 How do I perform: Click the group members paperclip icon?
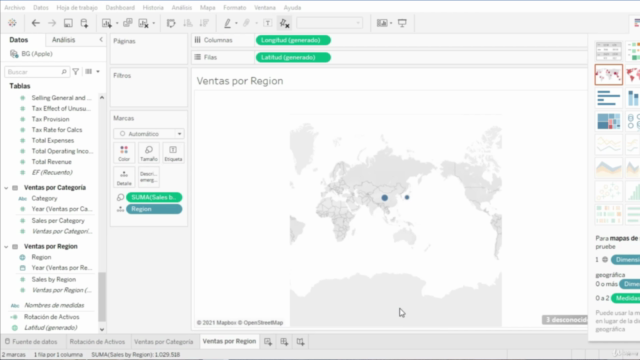tap(246, 23)
